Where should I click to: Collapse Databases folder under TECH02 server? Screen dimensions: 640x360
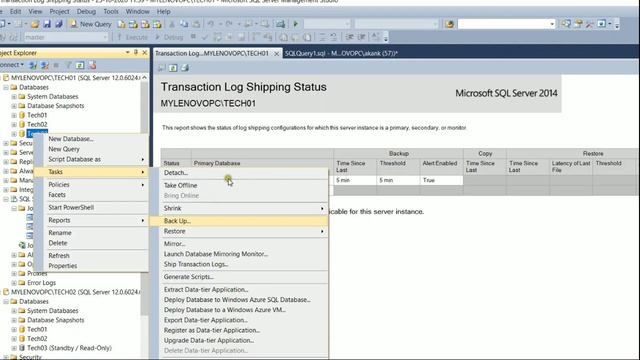pyautogui.click(x=6, y=302)
